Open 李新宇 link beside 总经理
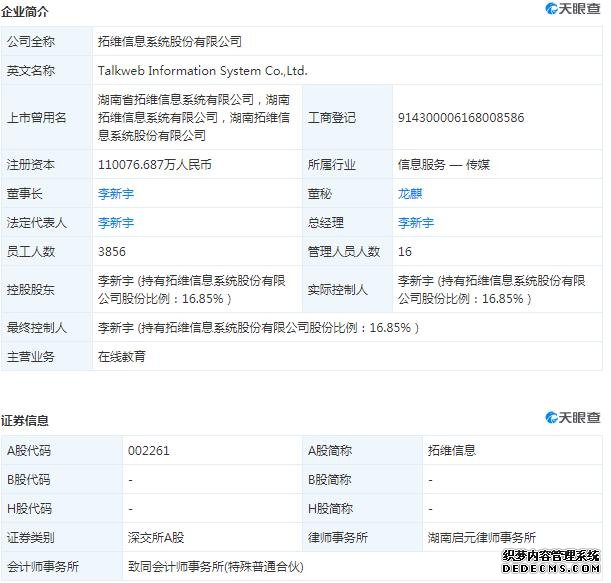Image resolution: width=611 pixels, height=583 pixels. pyautogui.click(x=416, y=223)
